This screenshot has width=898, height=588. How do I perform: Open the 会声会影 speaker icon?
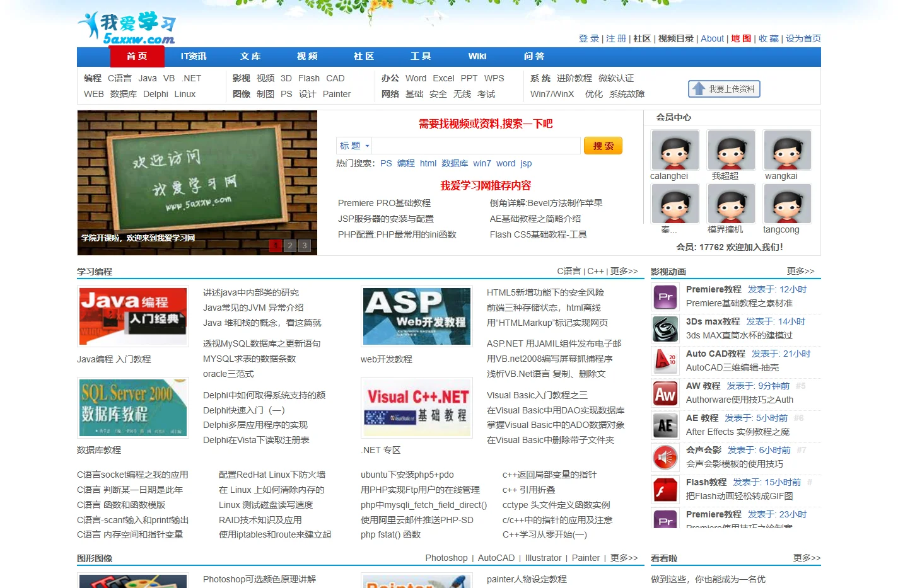tap(665, 458)
